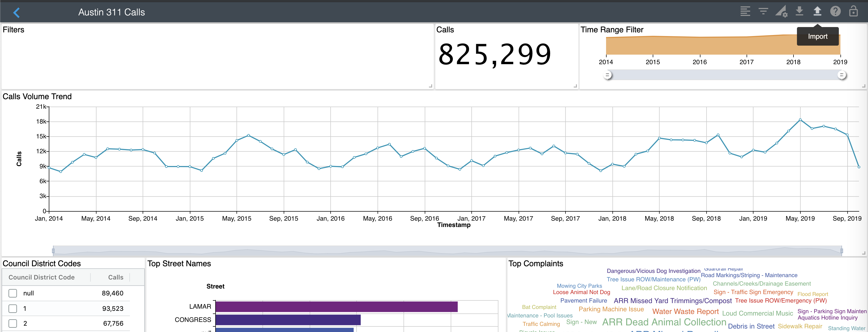Select 'Bat Complaint' complaint word
This screenshot has height=332, width=868.
coord(539,307)
